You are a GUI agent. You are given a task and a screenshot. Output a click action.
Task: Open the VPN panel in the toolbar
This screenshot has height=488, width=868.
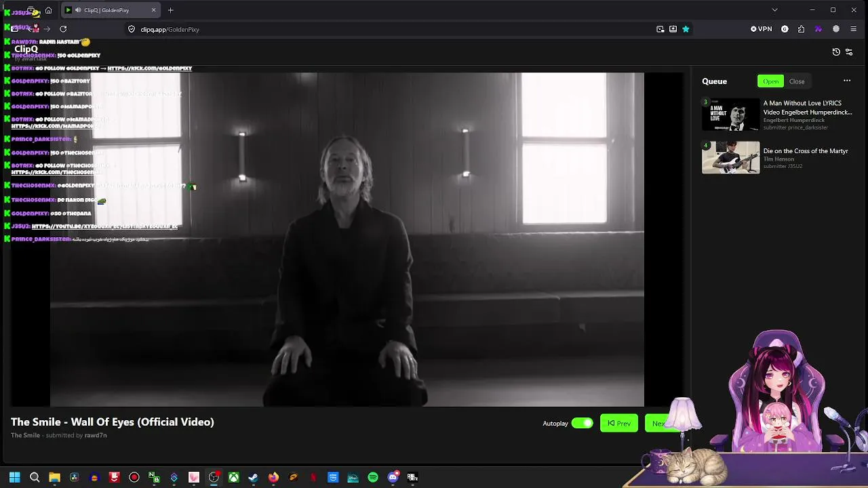pos(762,29)
